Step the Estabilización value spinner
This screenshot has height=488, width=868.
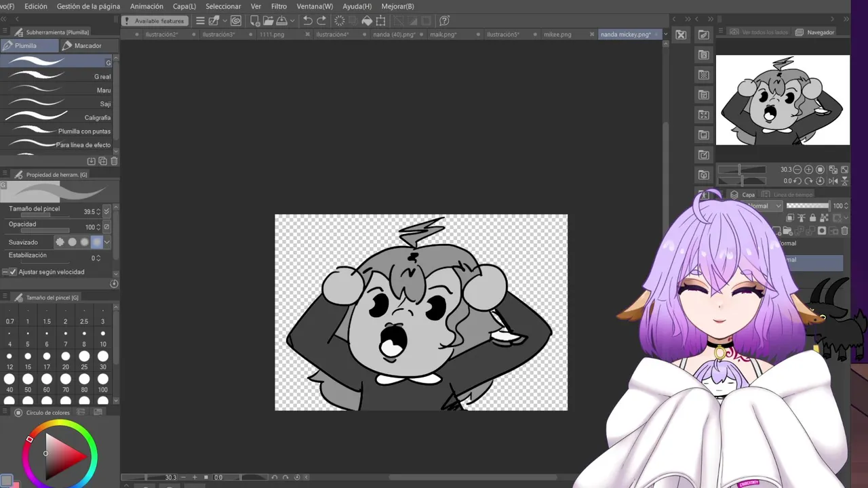pyautogui.click(x=98, y=258)
